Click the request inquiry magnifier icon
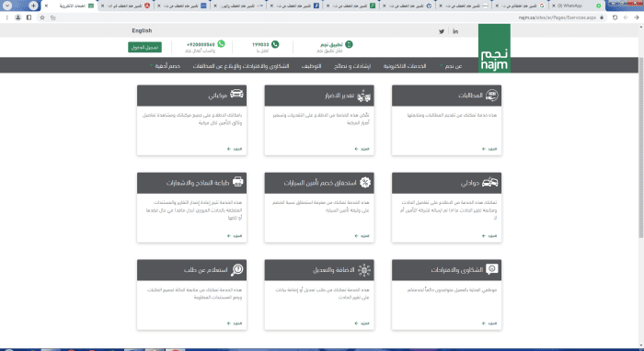Image resolution: width=644 pixels, height=351 pixels. click(237, 269)
